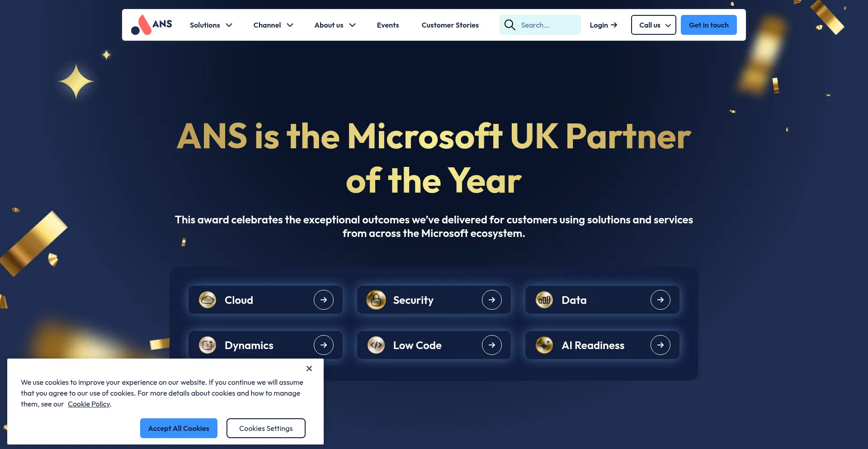Viewport: 868px width, 449px height.
Task: Expand the Solutions menu chevron
Action: point(229,25)
